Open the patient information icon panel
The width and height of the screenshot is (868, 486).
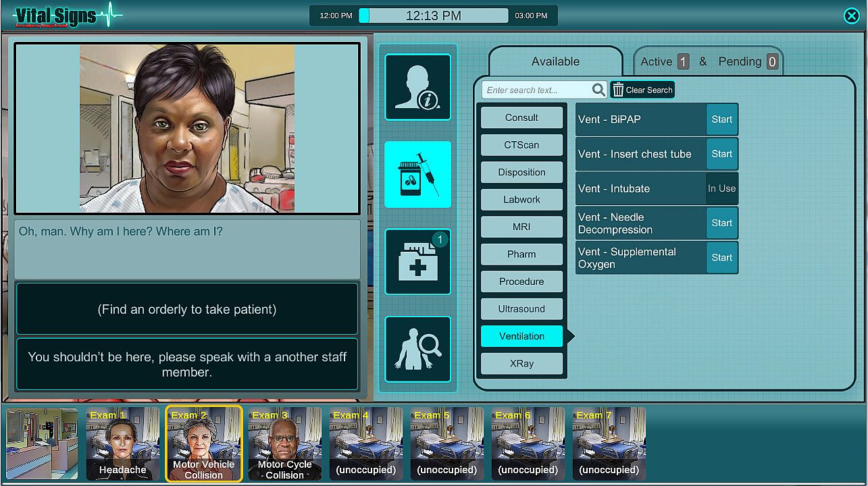coord(417,87)
